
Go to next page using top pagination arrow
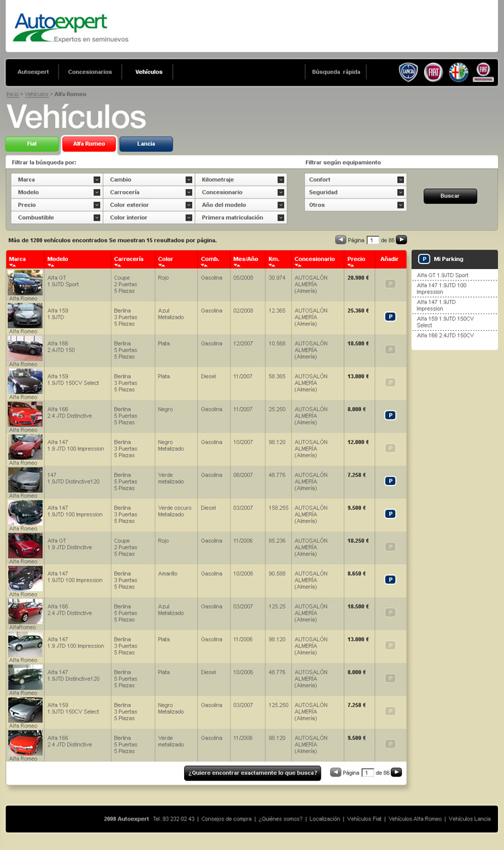pyautogui.click(x=401, y=239)
